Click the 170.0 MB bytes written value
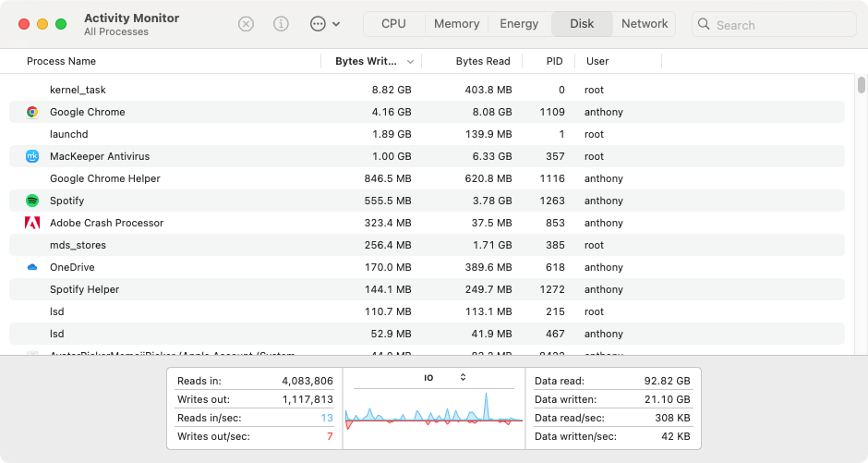This screenshot has width=868, height=463. 388,267
